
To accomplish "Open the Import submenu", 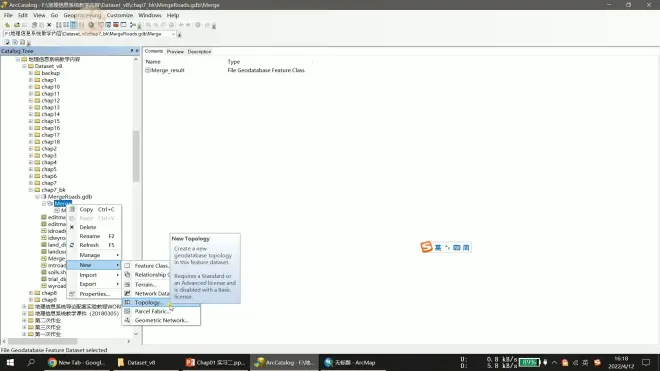I will click(x=93, y=275).
